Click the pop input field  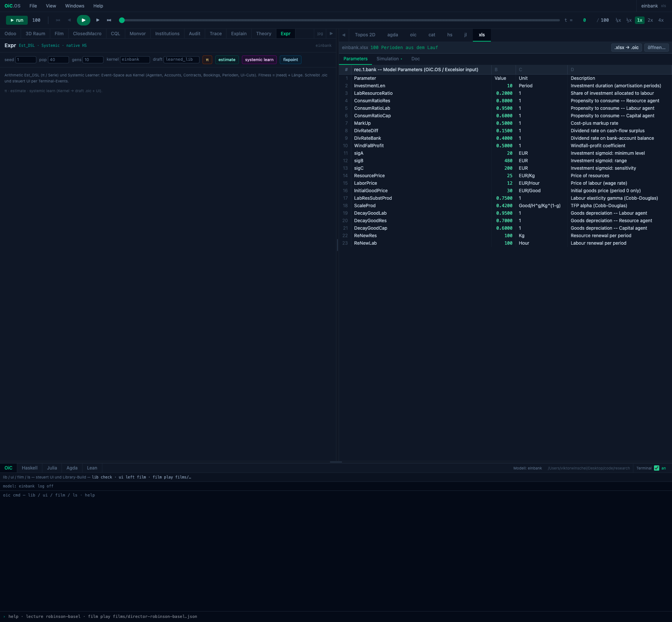[x=58, y=60]
